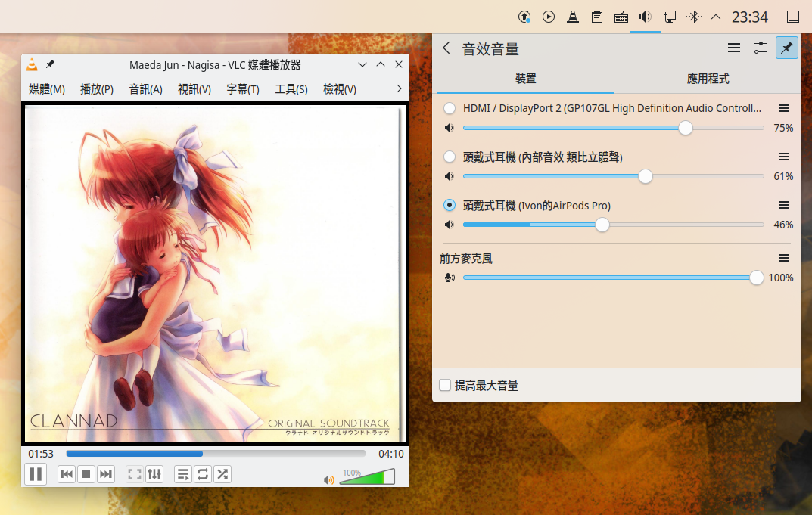The image size is (812, 515).
Task: Adjust 前方麥克風 input volume slider
Action: (613, 278)
